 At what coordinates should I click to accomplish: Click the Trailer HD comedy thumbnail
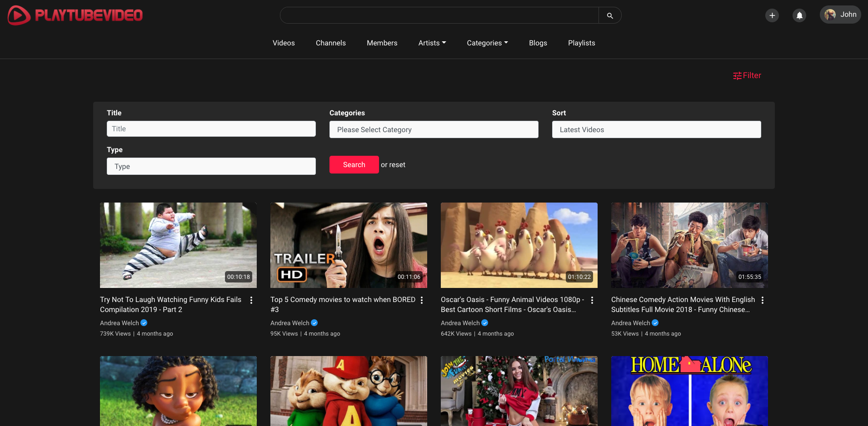click(x=349, y=245)
